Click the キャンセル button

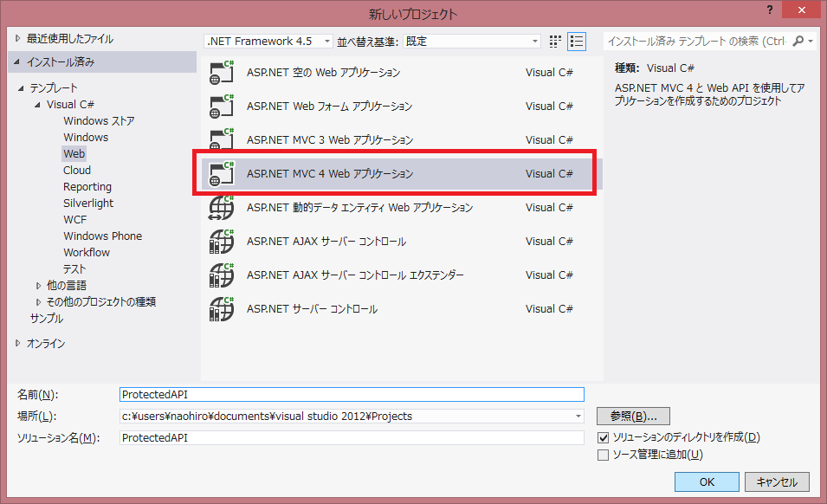(x=777, y=481)
